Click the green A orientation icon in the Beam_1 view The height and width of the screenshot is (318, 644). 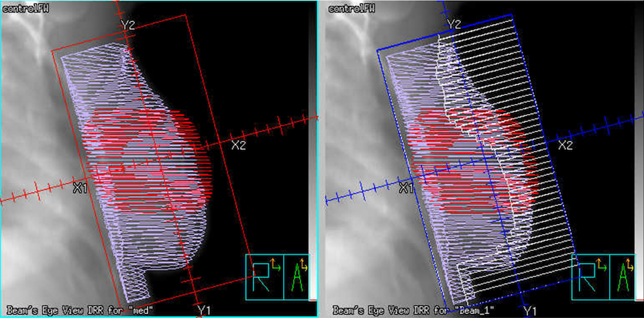coord(622,276)
